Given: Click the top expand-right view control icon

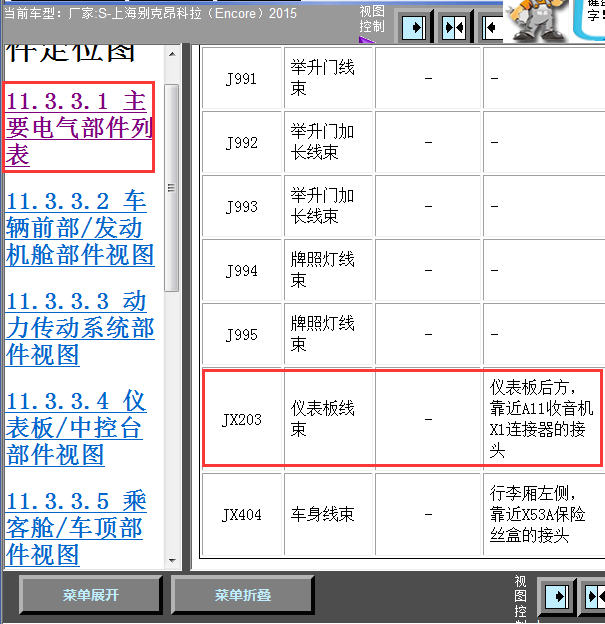Looking at the screenshot, I should pos(414,27).
